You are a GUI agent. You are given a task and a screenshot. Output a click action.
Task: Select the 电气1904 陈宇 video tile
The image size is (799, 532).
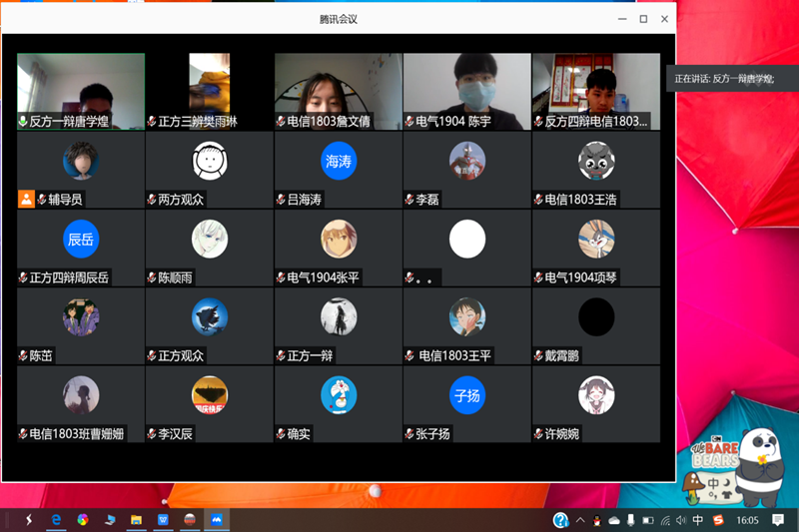click(467, 91)
